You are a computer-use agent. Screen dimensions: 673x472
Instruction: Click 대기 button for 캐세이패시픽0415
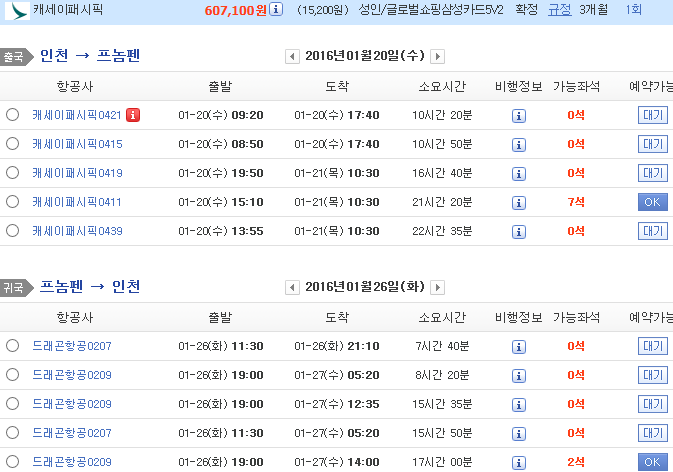(x=653, y=144)
